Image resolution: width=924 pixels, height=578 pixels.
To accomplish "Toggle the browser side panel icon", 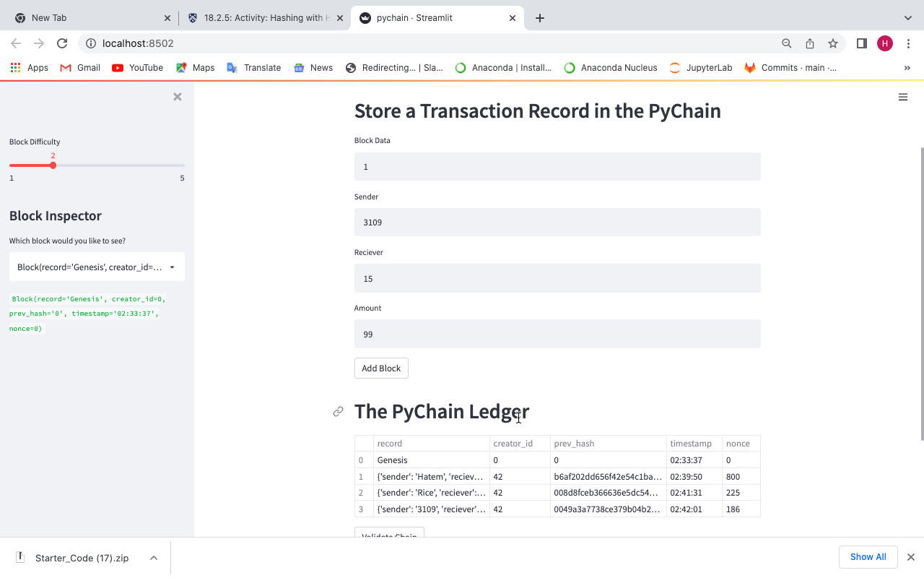I will coord(861,43).
